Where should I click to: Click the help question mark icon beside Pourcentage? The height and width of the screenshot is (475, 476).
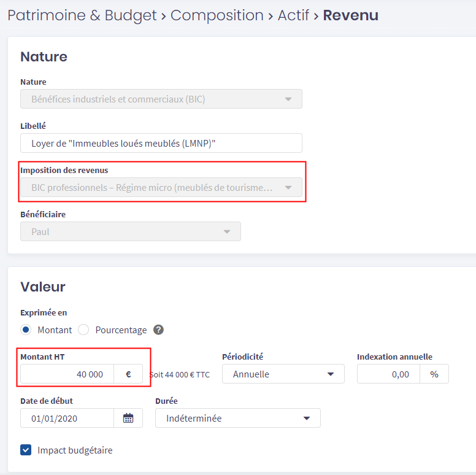click(x=158, y=330)
